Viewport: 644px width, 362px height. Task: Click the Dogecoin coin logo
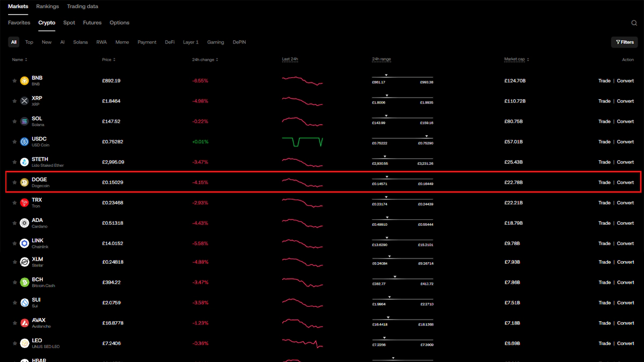tap(24, 183)
